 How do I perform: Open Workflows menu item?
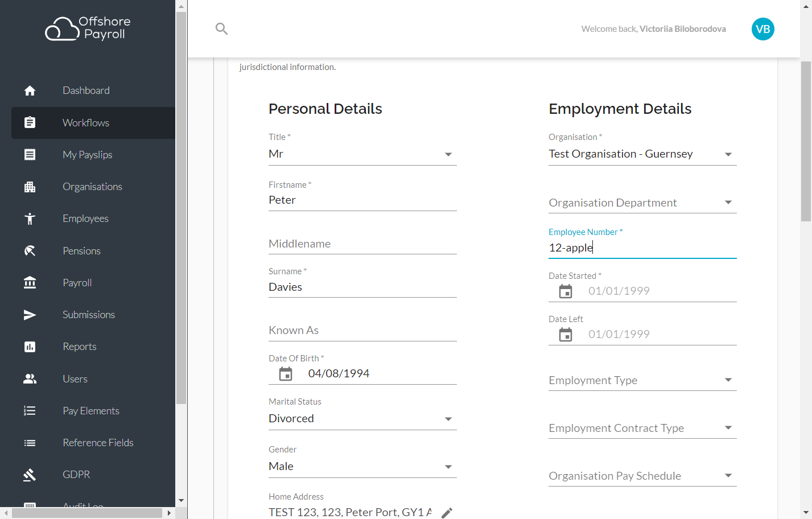pyautogui.click(x=93, y=123)
